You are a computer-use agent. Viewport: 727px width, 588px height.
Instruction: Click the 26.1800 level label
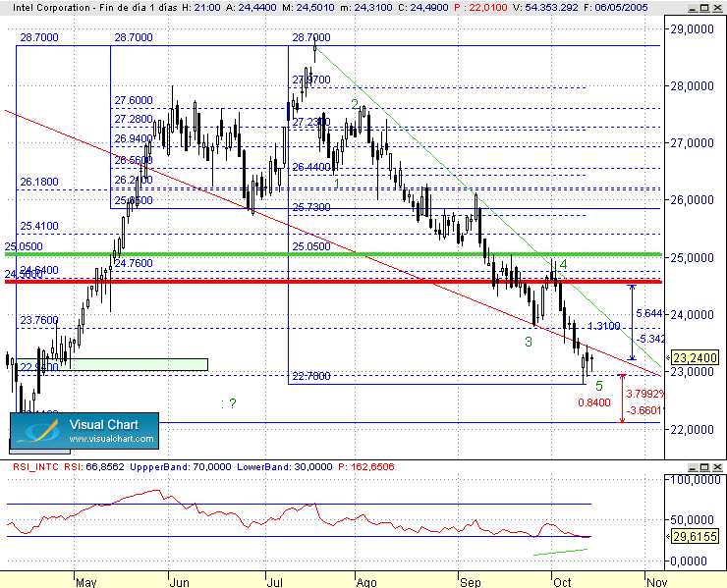point(39,182)
